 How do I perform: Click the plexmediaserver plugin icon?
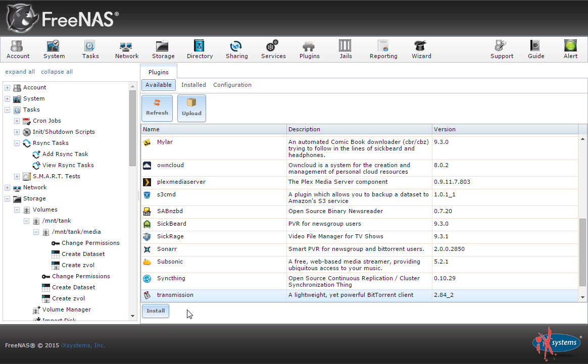tap(147, 182)
